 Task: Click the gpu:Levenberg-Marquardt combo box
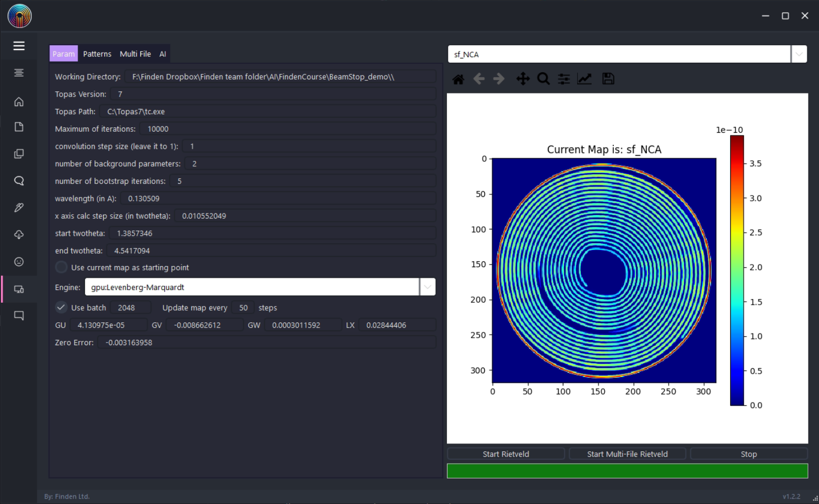[252, 287]
